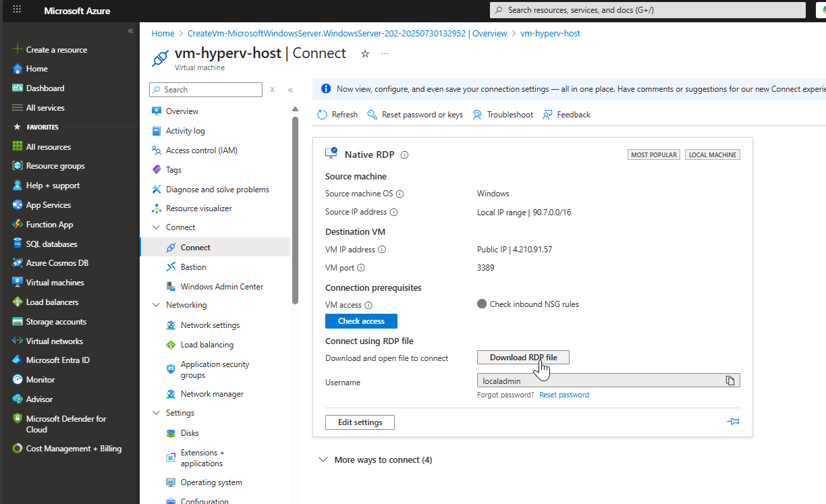Open App Services from favorites

tap(48, 205)
